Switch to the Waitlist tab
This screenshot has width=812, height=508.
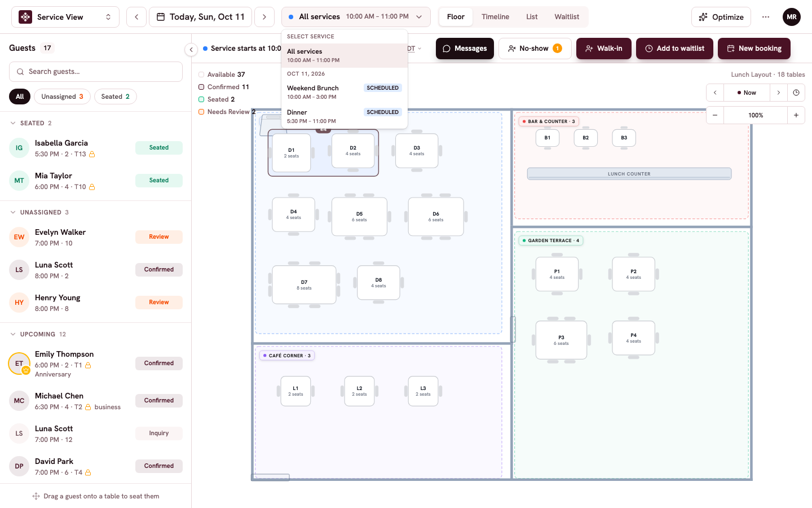567,17
